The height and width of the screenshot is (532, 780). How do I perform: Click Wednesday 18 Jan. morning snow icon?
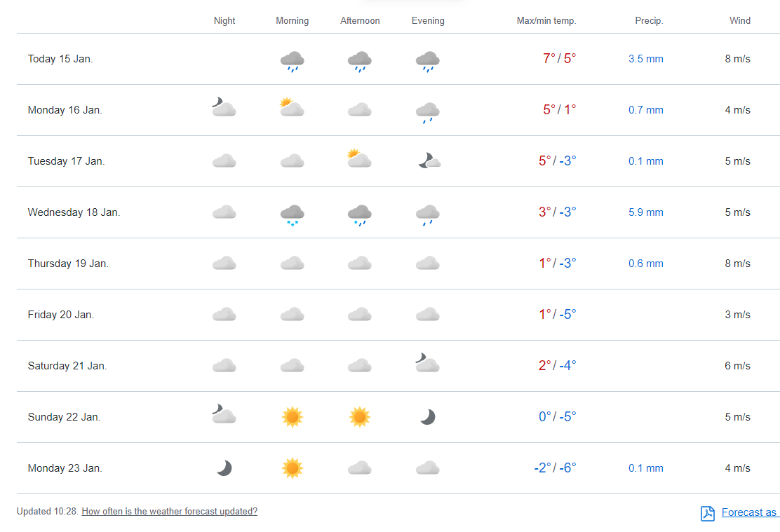click(292, 214)
